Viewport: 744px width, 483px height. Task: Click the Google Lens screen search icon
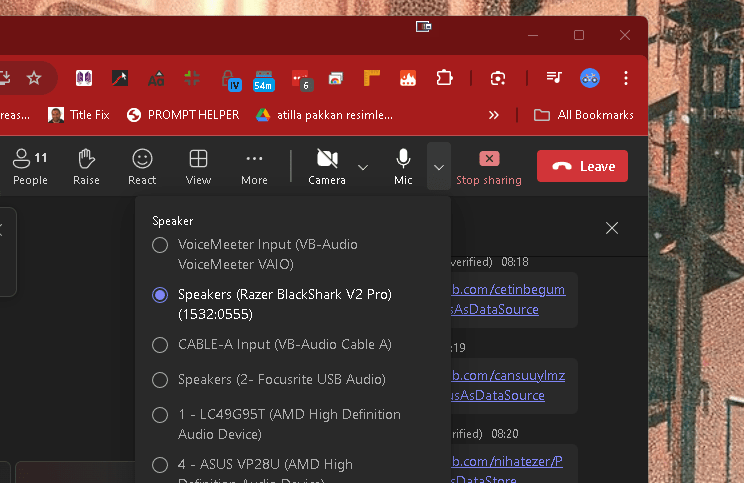click(498, 78)
